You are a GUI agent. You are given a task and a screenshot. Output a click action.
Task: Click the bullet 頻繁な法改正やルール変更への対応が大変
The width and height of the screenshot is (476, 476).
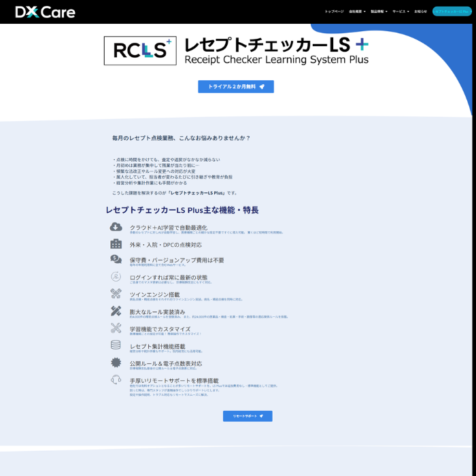click(154, 171)
